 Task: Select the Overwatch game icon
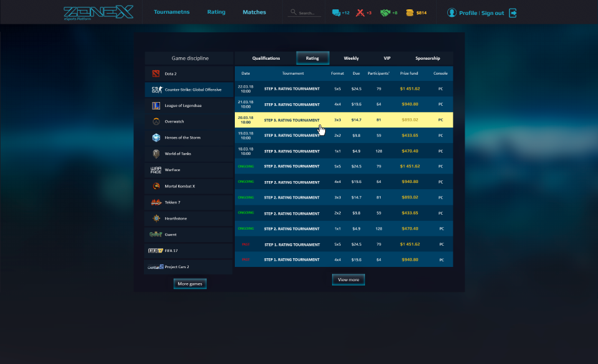point(156,121)
